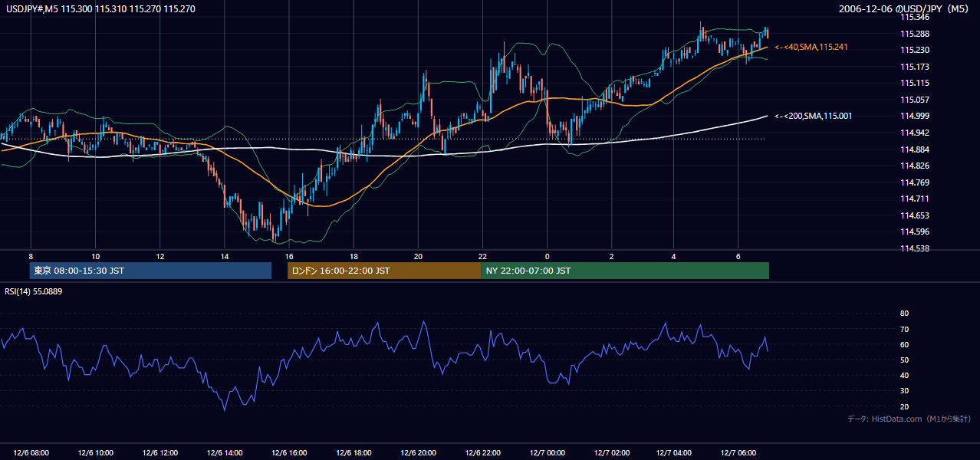980x460 pixels.
Task: Click the 12/6 20:00 bottom time label
Action: point(417,452)
